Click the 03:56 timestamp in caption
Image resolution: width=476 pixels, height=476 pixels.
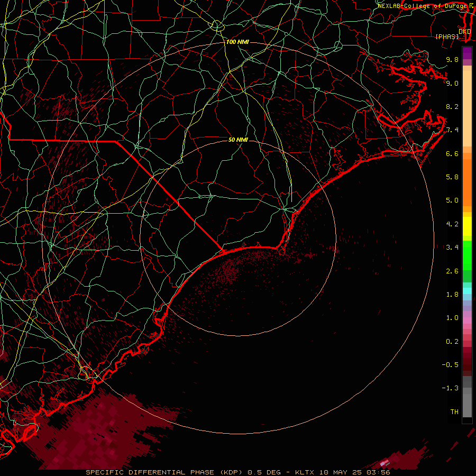tap(379, 472)
